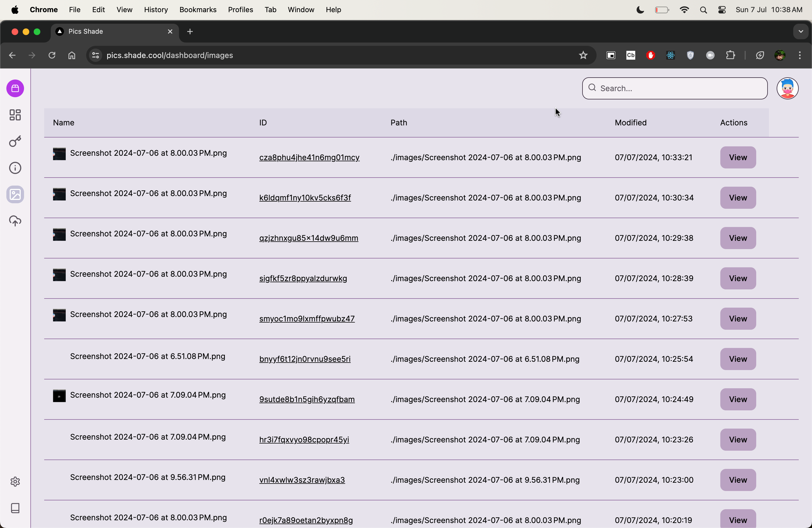Click the picture-in-picture extension icon
The image size is (812, 528).
tap(611, 55)
